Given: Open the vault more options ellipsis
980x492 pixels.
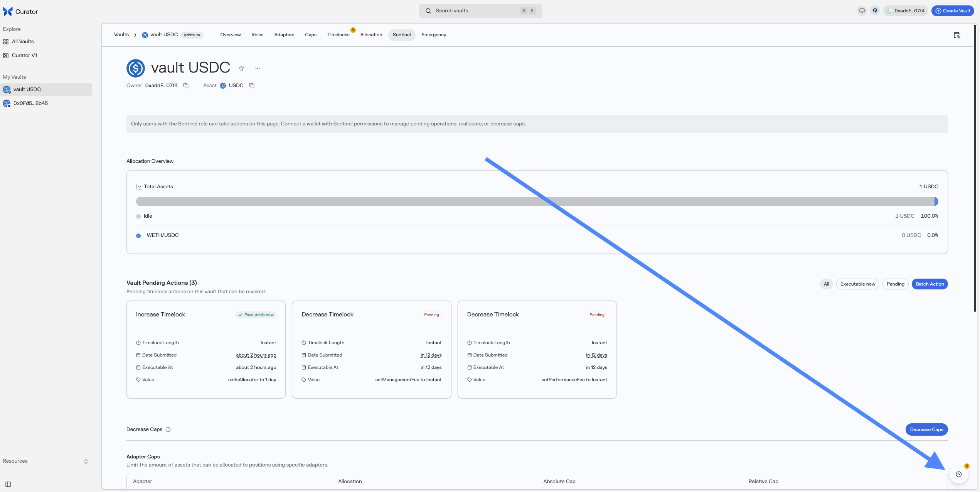Looking at the screenshot, I should [258, 68].
